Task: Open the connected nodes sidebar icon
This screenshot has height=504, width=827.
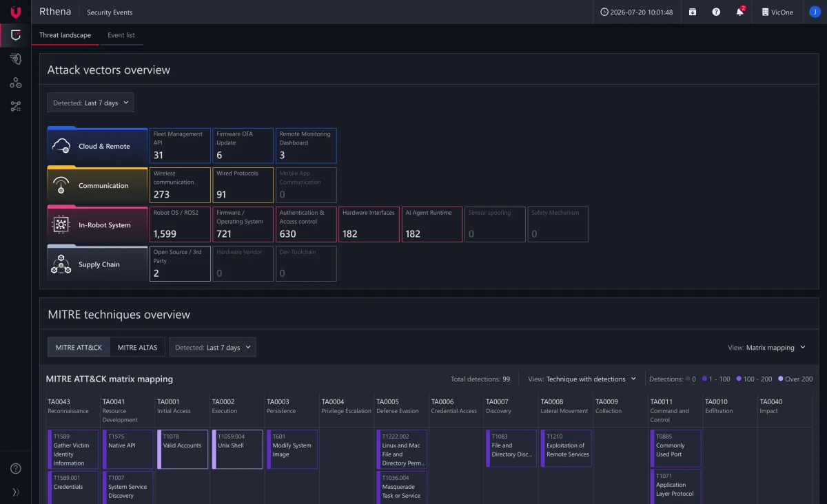Action: [16, 83]
